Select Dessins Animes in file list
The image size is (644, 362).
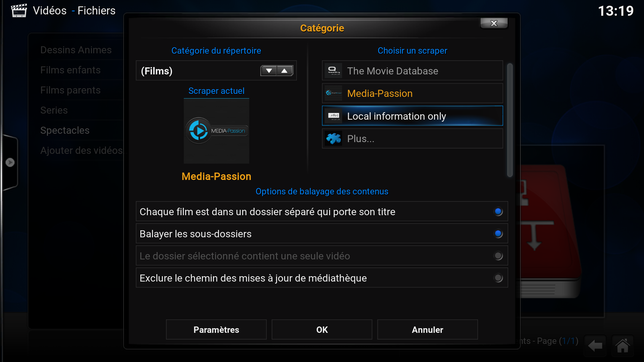click(76, 50)
